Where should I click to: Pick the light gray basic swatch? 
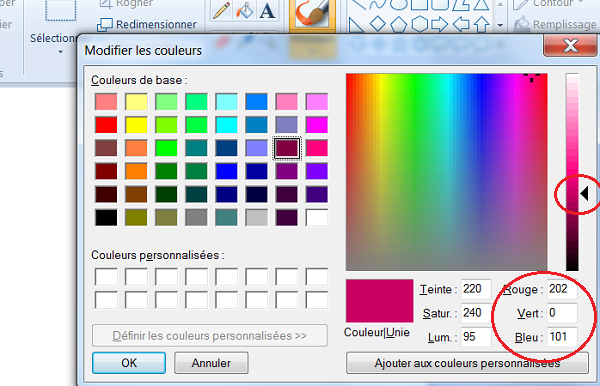[256, 217]
